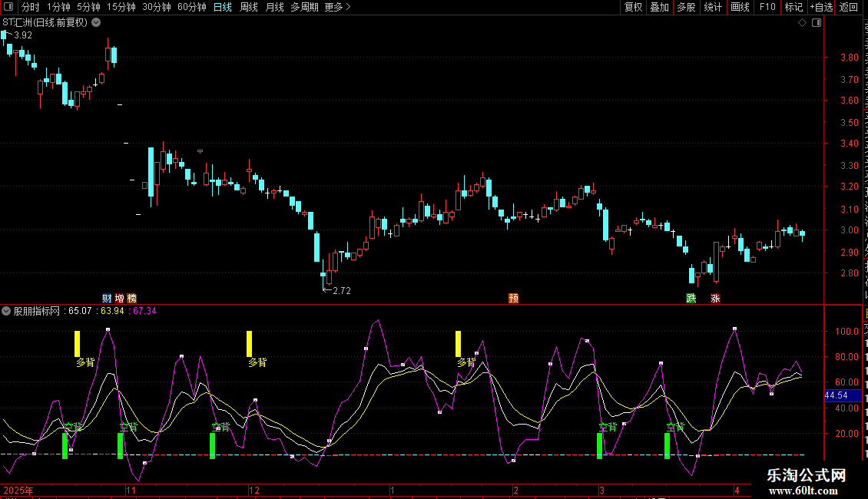Click the 65.07 indicator value
The image size is (868, 499).
[80, 311]
